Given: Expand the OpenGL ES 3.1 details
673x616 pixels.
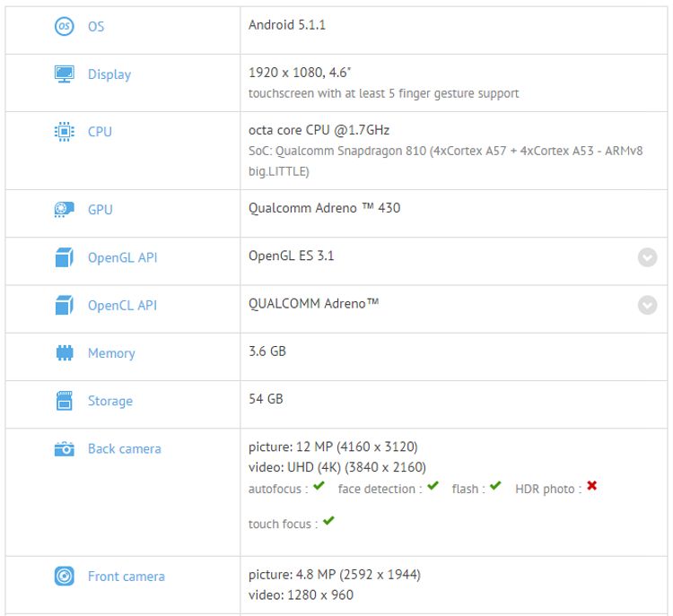Looking at the screenshot, I should click(x=647, y=258).
